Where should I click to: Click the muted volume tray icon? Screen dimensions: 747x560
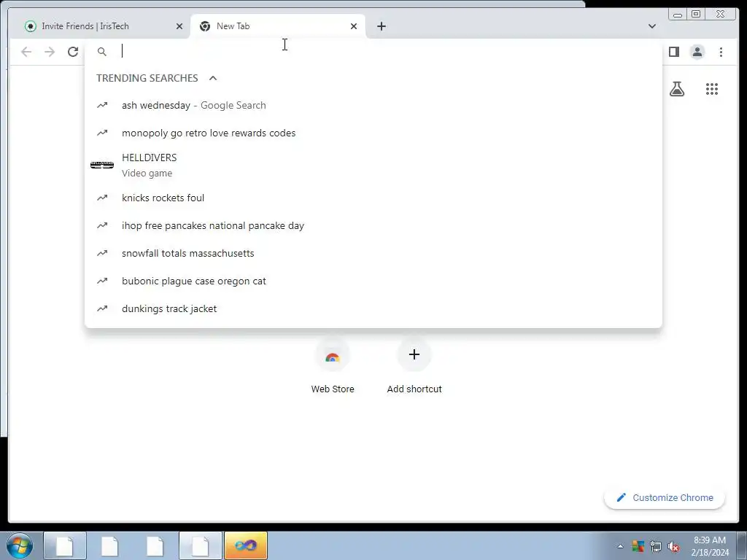click(673, 547)
